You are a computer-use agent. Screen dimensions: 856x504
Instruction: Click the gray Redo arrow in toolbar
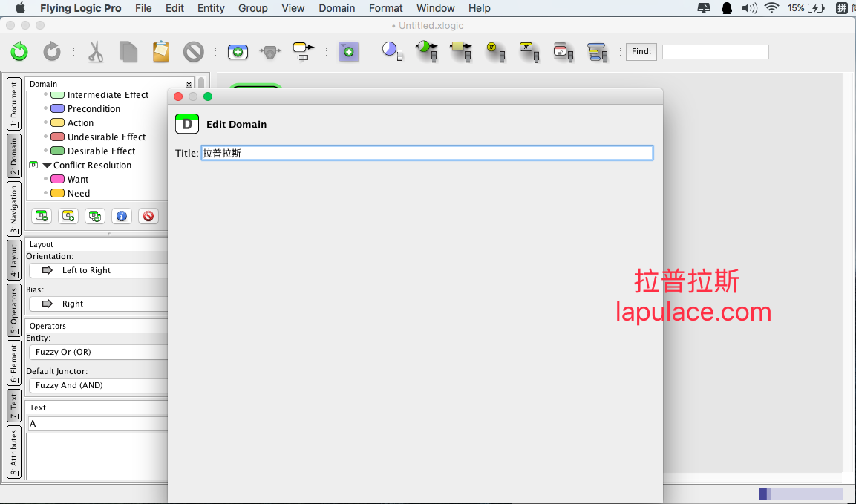pos(52,52)
